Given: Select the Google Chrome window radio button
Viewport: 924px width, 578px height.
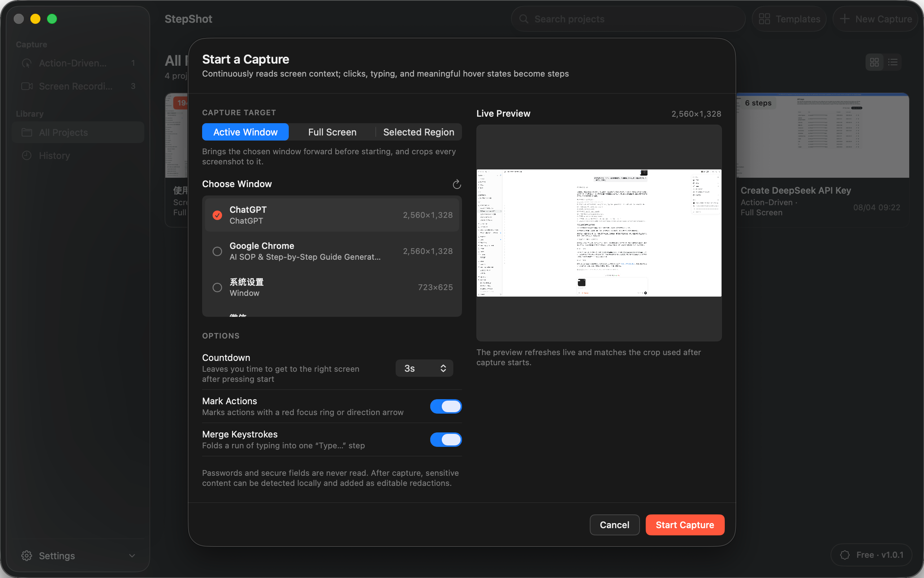Looking at the screenshot, I should [217, 251].
